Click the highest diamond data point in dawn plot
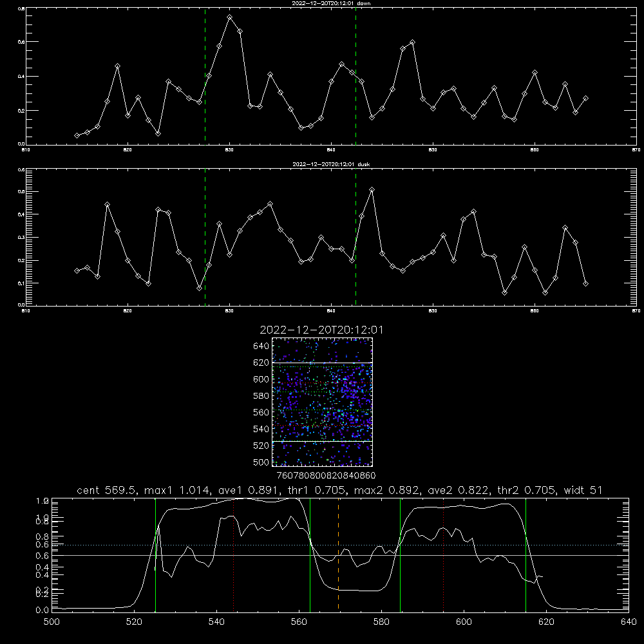 coord(230,17)
